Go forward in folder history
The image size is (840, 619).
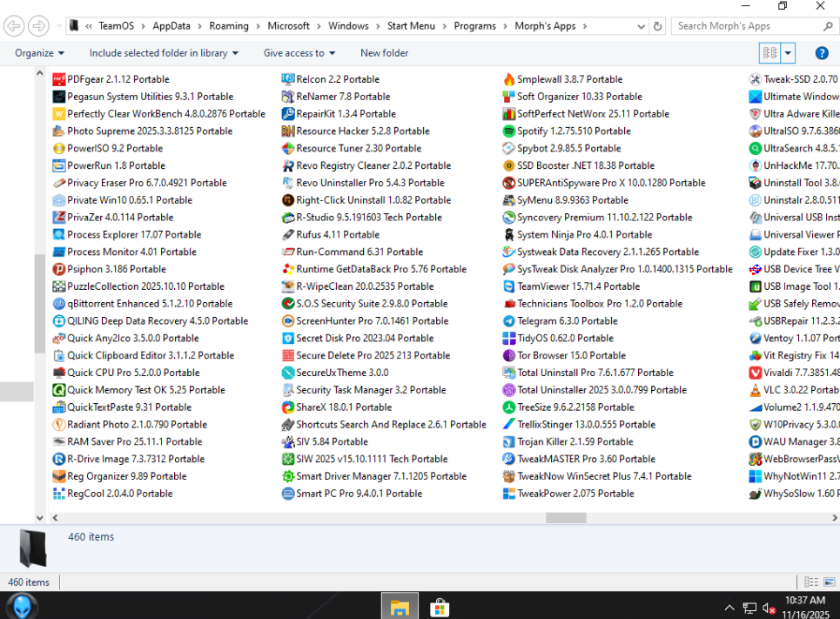38,26
